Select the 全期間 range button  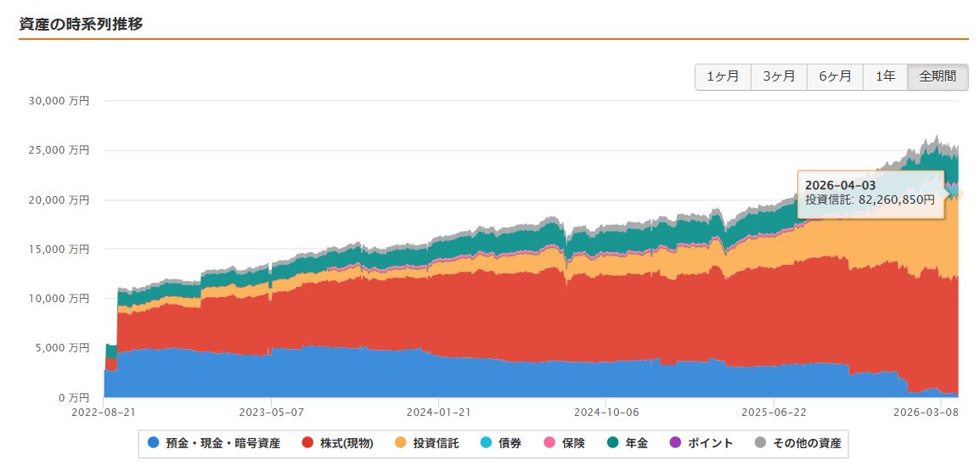point(938,76)
